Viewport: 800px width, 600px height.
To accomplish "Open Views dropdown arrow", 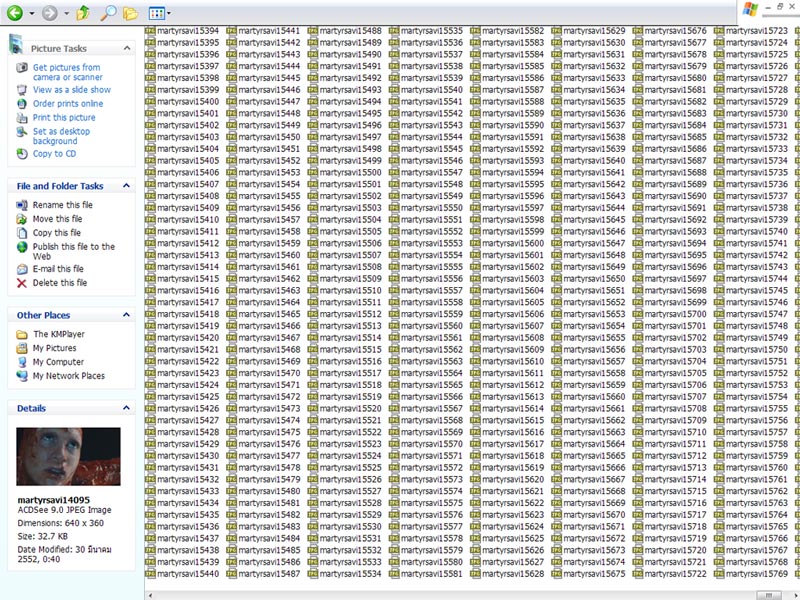I will pyautogui.click(x=169, y=14).
